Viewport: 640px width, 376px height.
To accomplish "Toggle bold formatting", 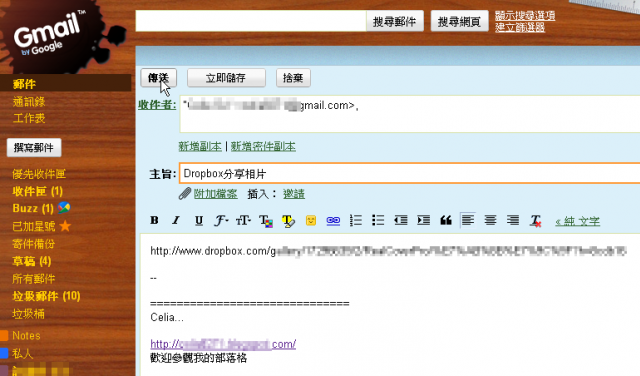I will coord(154,220).
